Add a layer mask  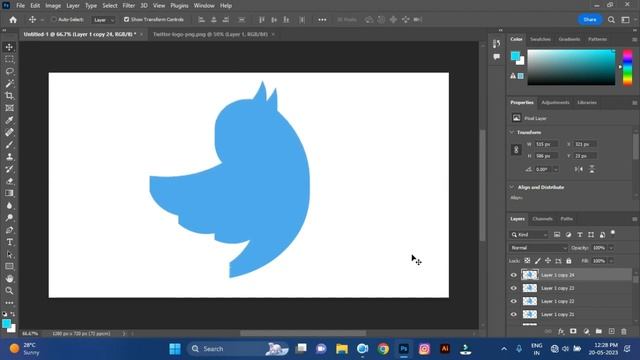tap(573, 331)
